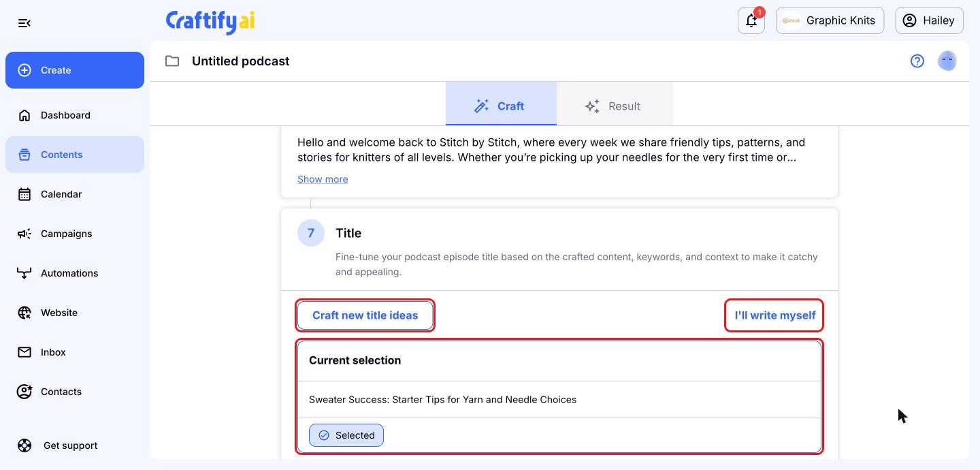
Task: Open Calendar in the sidebar
Action: (x=75, y=194)
